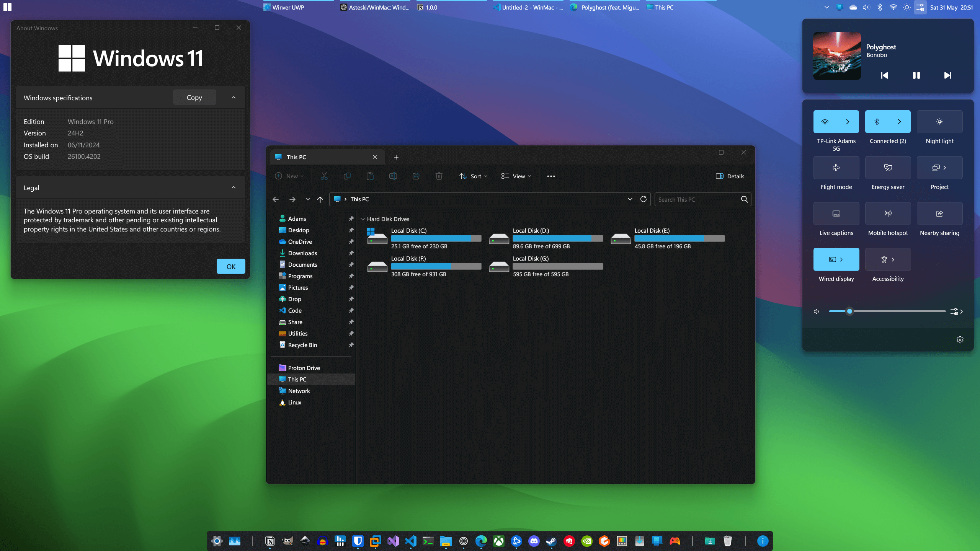
Task: Click OK in About Windows dialog
Action: (231, 267)
